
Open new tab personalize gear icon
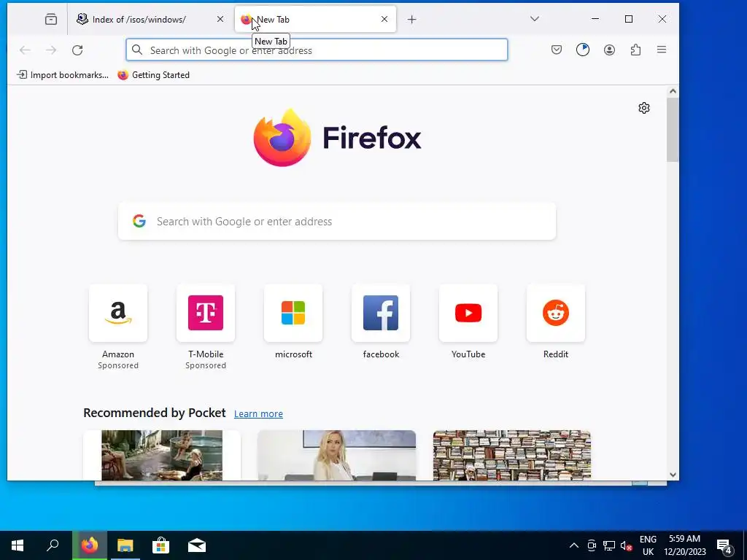click(x=644, y=108)
